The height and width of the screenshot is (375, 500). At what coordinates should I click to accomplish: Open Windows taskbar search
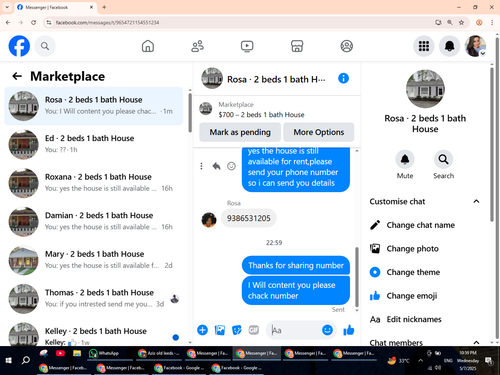[26, 360]
